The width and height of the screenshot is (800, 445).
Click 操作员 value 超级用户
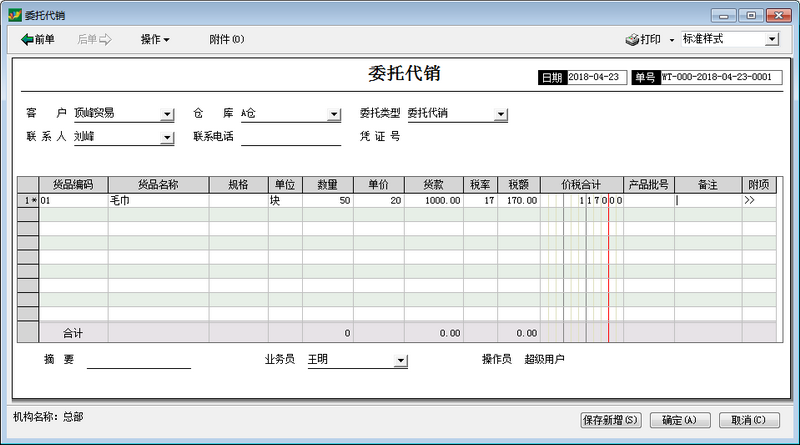[x=544, y=359]
